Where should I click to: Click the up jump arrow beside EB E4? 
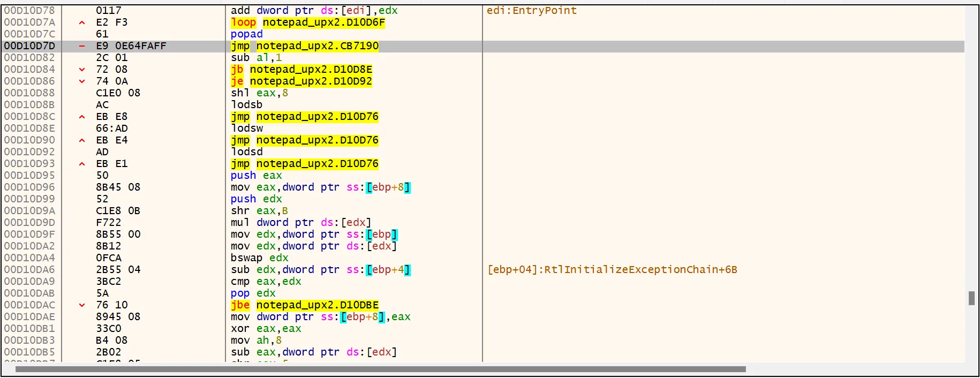click(x=82, y=140)
